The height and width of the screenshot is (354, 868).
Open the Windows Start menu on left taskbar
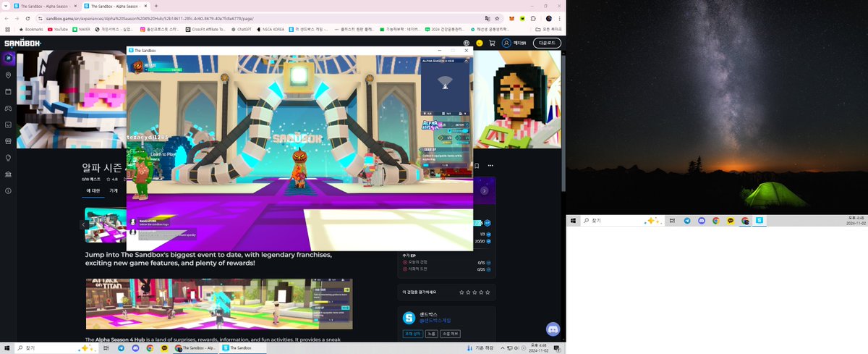tap(7, 348)
